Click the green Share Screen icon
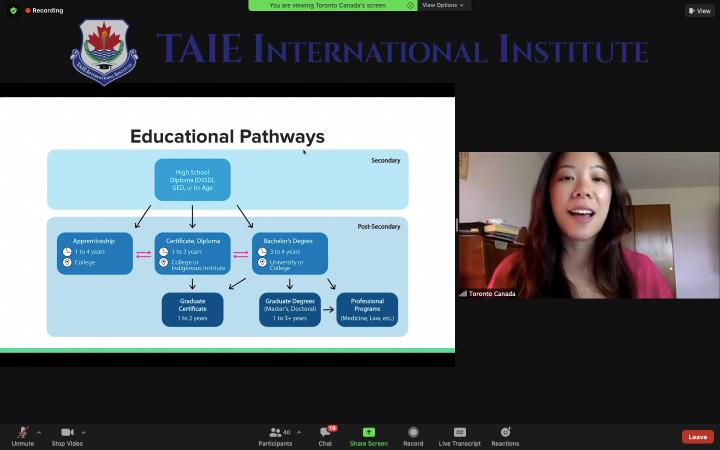 click(368, 432)
